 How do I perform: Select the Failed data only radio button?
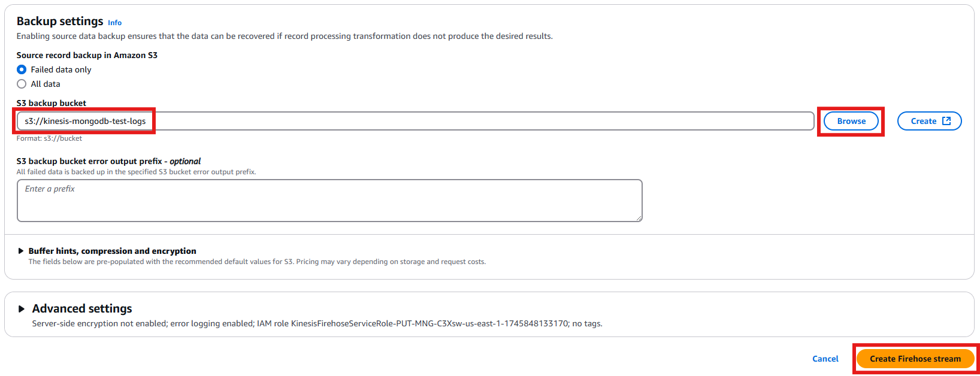(x=21, y=69)
